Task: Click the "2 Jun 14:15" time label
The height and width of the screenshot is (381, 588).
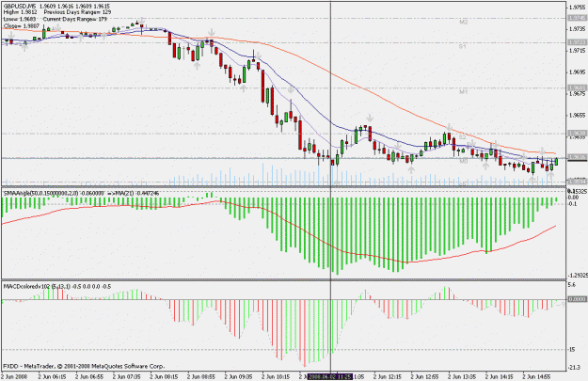Action: coord(500,377)
